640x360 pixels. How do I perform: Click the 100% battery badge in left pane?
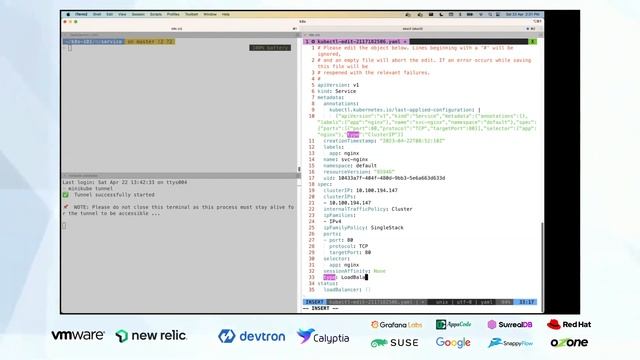[270, 48]
